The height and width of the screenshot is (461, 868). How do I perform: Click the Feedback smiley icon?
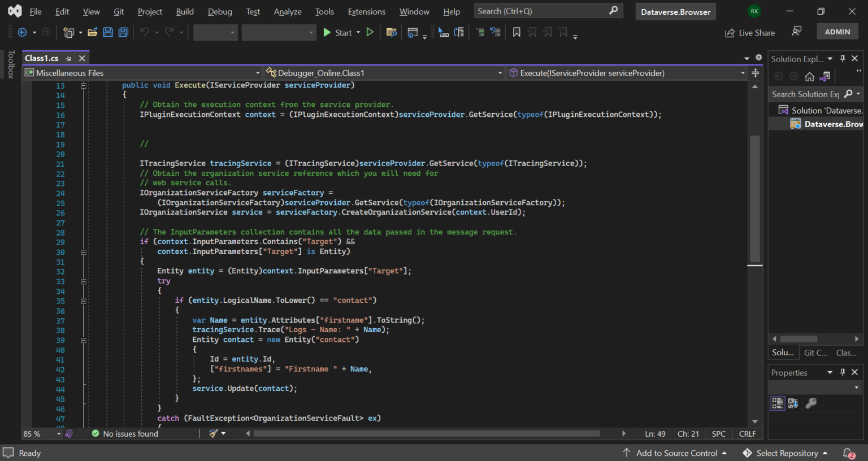pos(797,31)
